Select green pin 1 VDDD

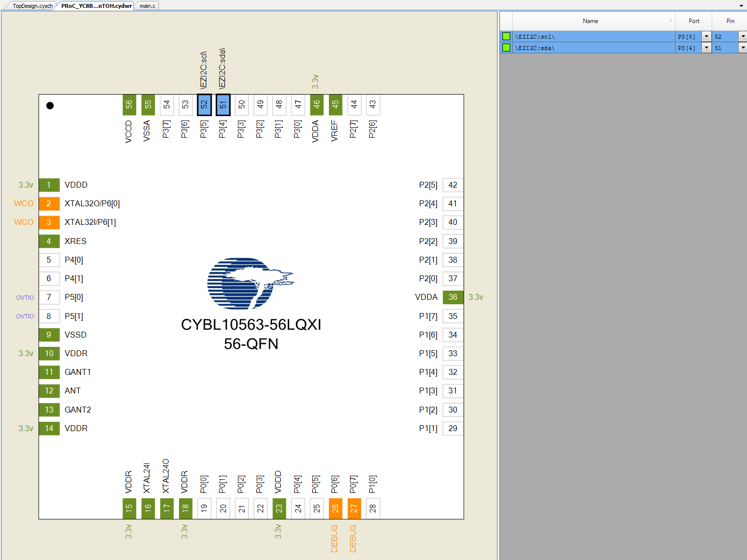point(49,185)
